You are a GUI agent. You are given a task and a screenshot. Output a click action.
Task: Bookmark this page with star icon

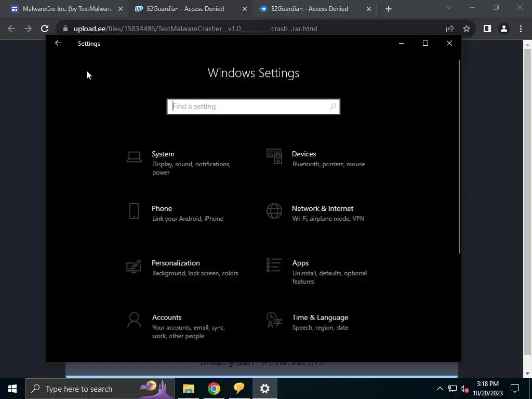(467, 29)
